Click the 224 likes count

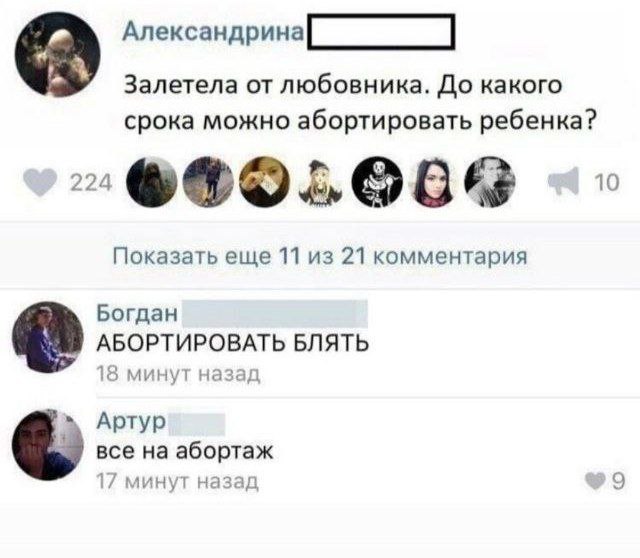tap(91, 182)
